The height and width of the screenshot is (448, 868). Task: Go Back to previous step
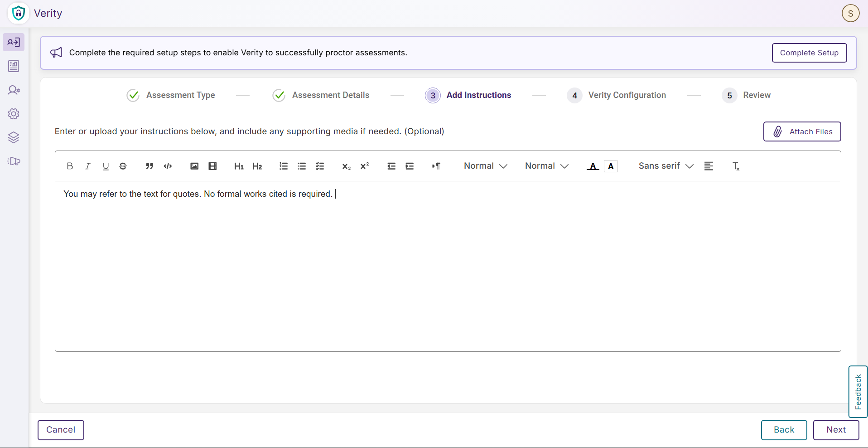click(x=784, y=430)
